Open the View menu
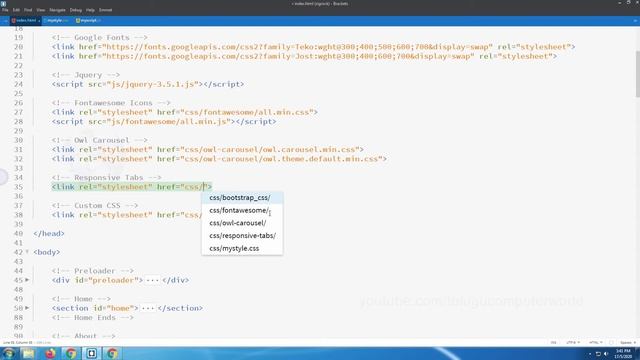 pos(41,10)
